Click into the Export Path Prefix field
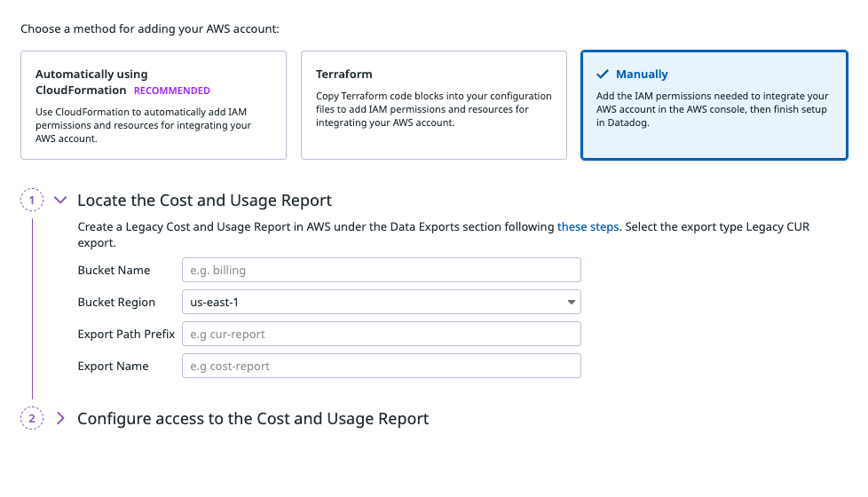 click(381, 335)
